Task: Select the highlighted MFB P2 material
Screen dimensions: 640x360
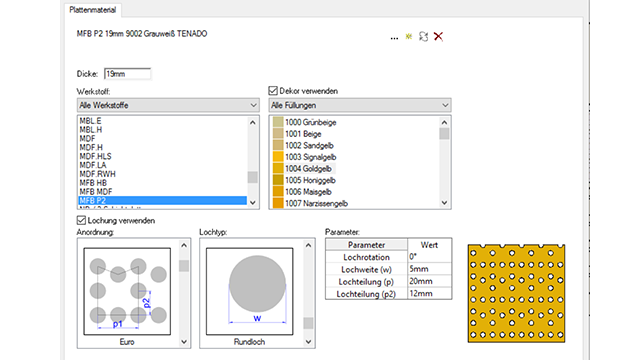Action: click(162, 200)
